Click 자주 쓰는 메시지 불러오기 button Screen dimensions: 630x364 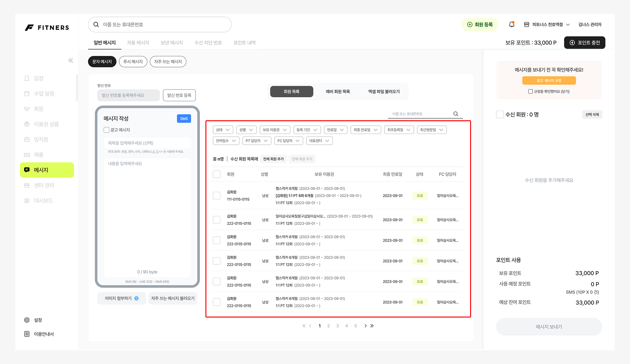click(173, 298)
